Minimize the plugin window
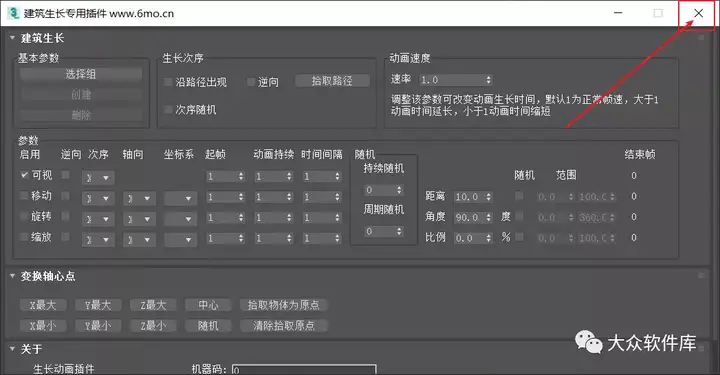This screenshot has width=720, height=375. 618,13
